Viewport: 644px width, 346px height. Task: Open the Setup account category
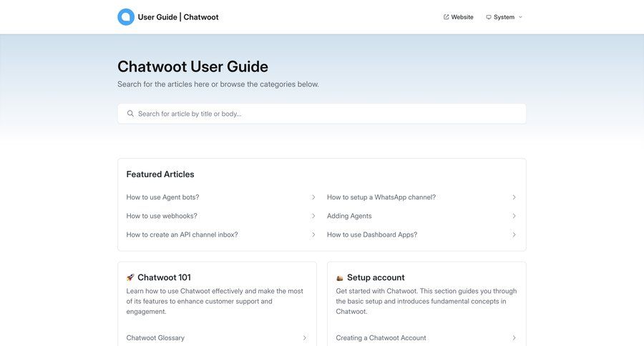376,277
